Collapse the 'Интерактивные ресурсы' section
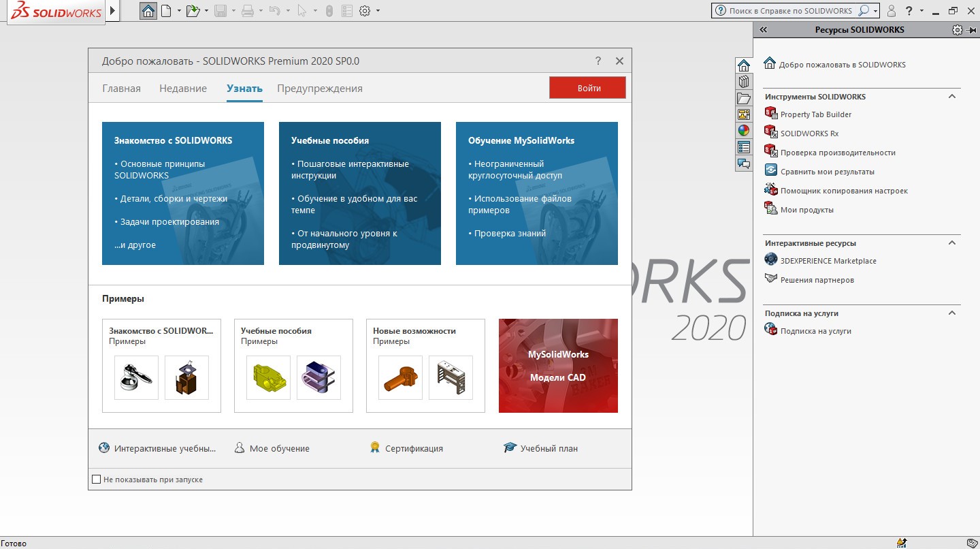Screen dimensions: 980x549 click(x=952, y=243)
